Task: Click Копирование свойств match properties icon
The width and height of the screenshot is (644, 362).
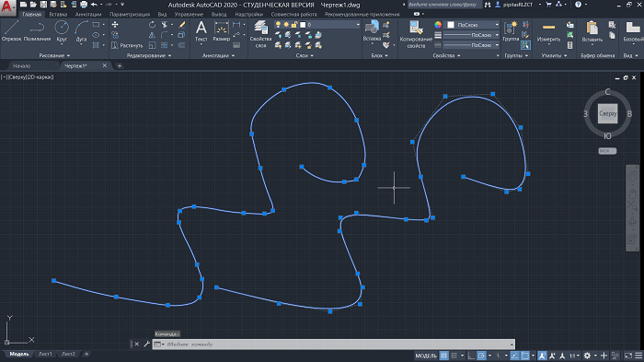Action: coord(416,34)
